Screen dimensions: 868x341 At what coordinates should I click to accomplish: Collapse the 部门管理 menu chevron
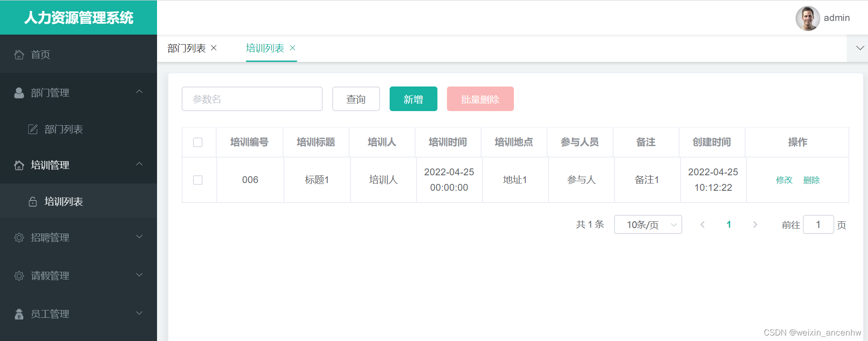(140, 92)
